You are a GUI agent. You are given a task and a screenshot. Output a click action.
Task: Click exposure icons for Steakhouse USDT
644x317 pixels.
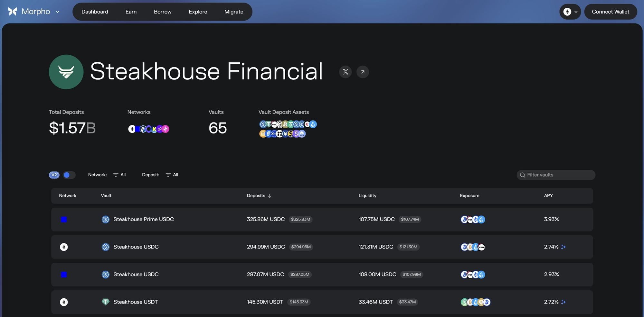pyautogui.click(x=476, y=302)
